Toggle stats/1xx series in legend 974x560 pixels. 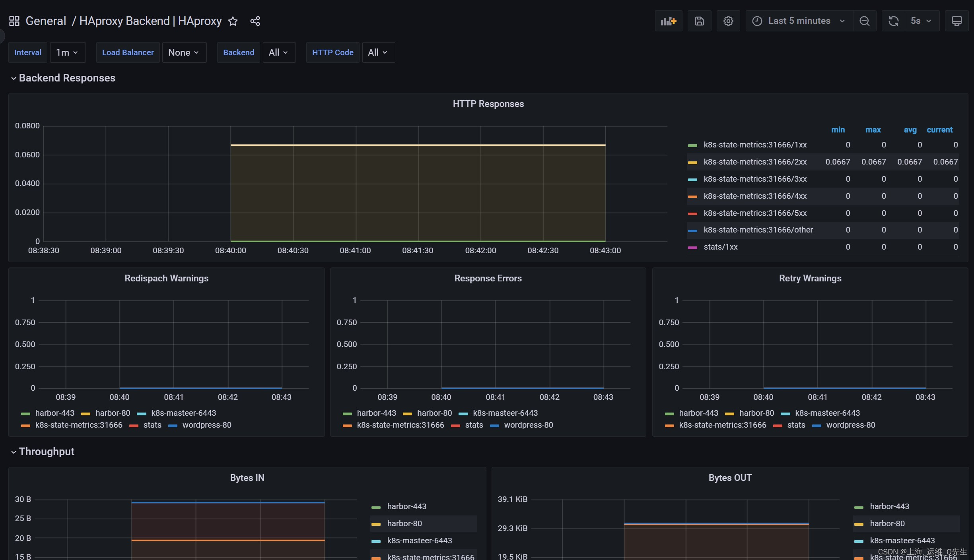point(720,247)
